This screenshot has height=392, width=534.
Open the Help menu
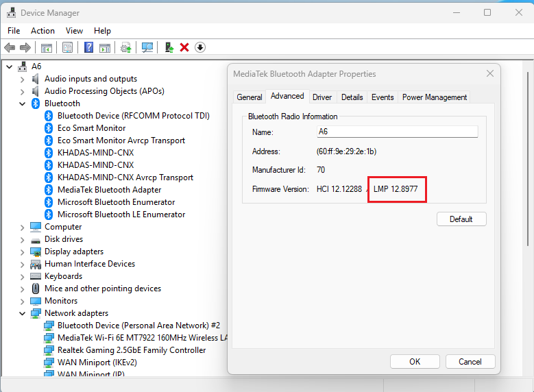[x=102, y=31]
